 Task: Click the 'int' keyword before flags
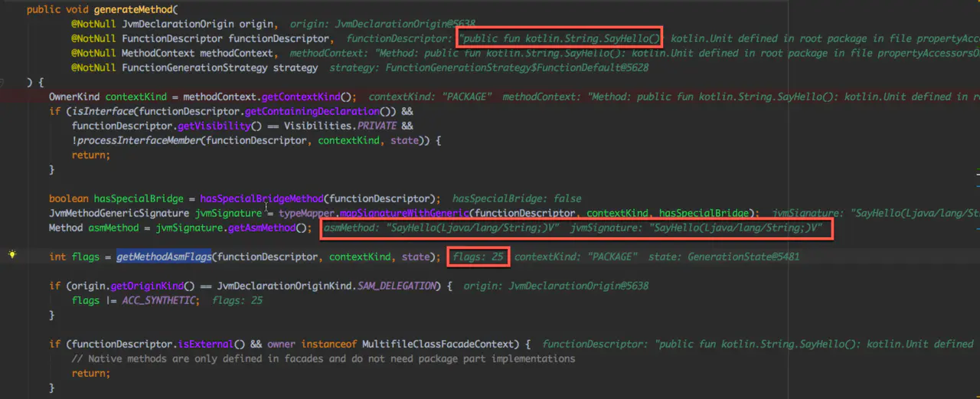[57, 257]
